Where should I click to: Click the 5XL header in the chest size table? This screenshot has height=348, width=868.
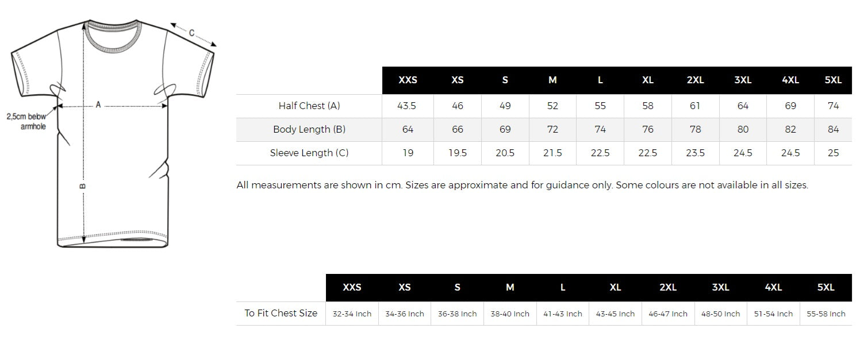825,288
